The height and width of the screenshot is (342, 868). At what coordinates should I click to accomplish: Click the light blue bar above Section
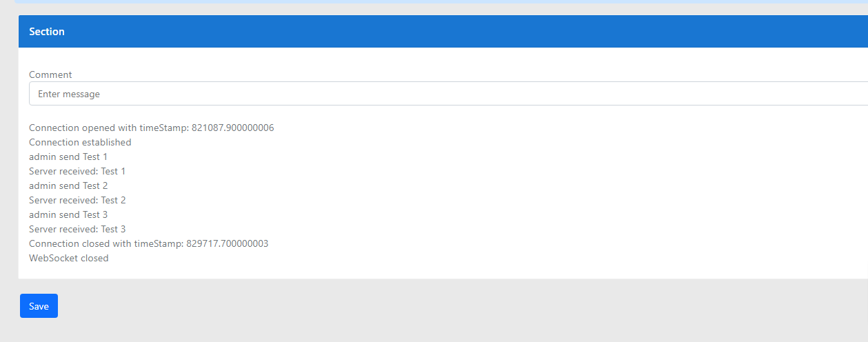(x=441, y=1)
